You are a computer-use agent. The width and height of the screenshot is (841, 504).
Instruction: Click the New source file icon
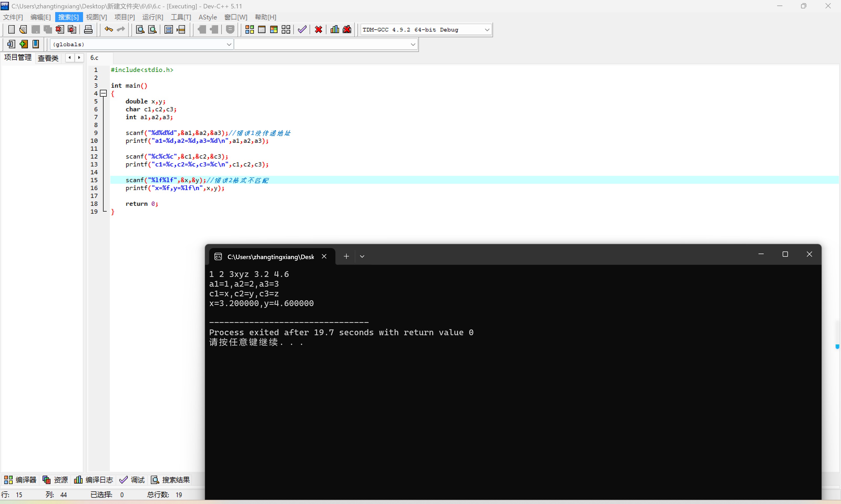[11, 30]
